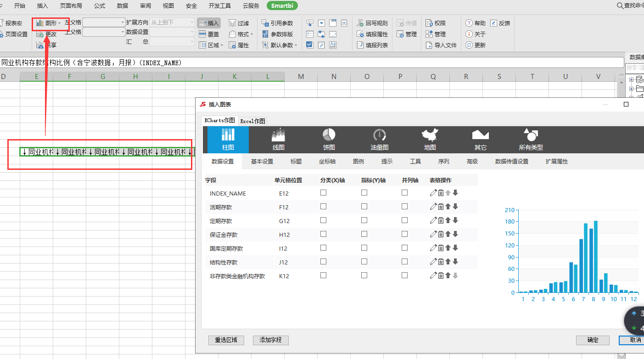Click the 查找命令 search box
Image resolution: width=644 pixels, height=359 pixels.
(631, 6)
